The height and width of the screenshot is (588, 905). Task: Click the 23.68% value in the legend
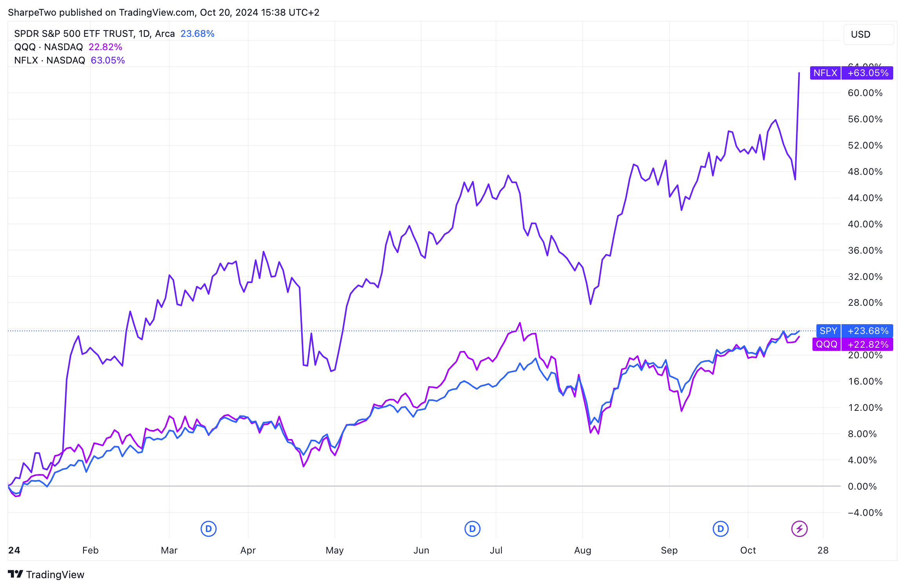click(197, 34)
